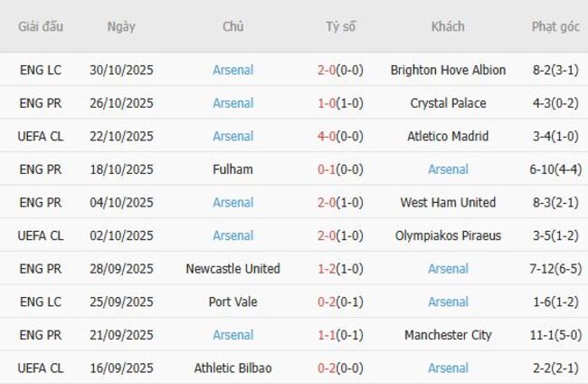
Task: Click Arsenal link in Atletico Madrid row
Action: pyautogui.click(x=232, y=136)
